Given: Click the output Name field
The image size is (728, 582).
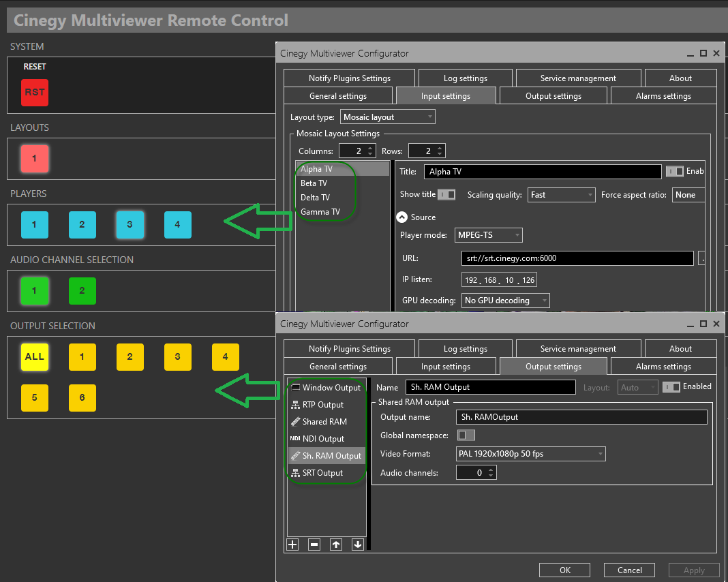Looking at the screenshot, I should (491, 387).
